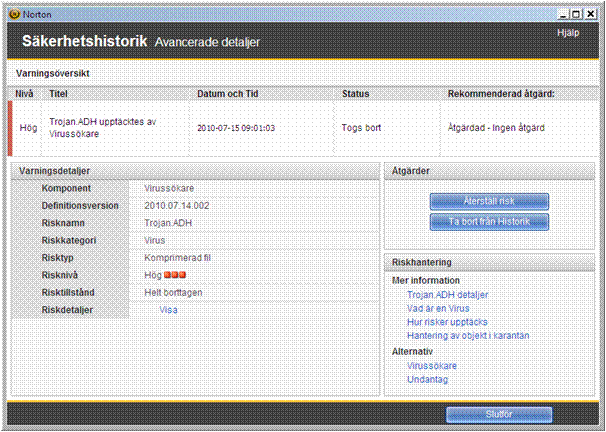Select the Status column header
Viewport: 606px width, 432px height.
point(356,94)
